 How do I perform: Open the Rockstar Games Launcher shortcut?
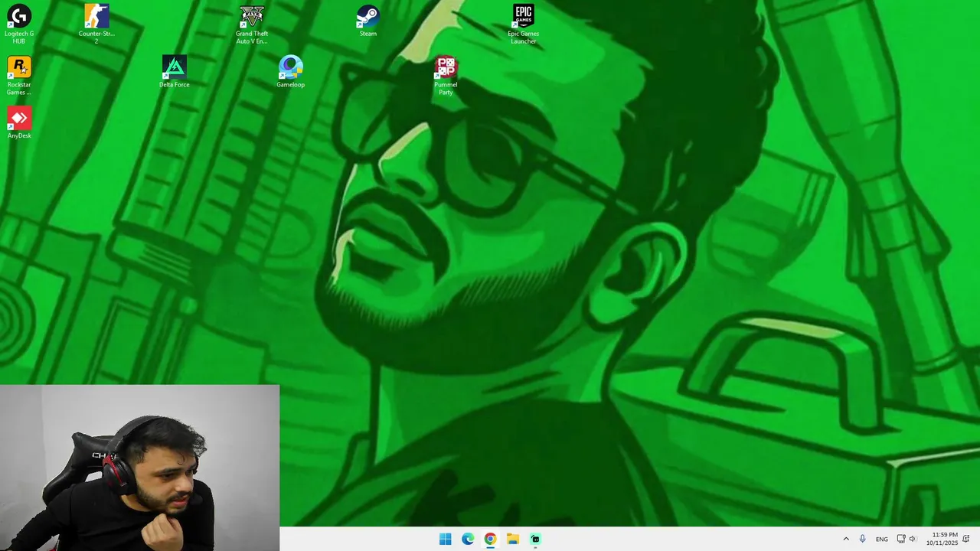pos(19,76)
